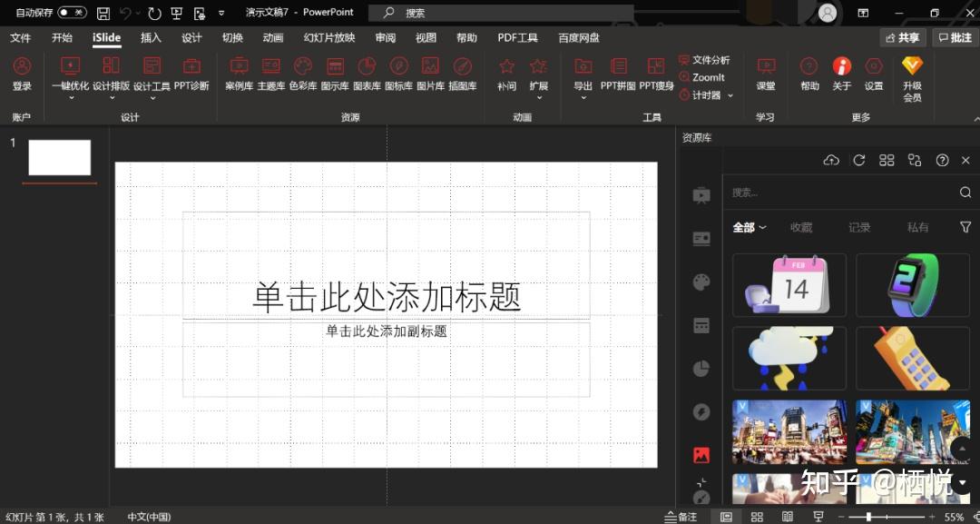This screenshot has width=980, height=524.
Task: Open the 全部 category dropdown
Action: point(748,227)
